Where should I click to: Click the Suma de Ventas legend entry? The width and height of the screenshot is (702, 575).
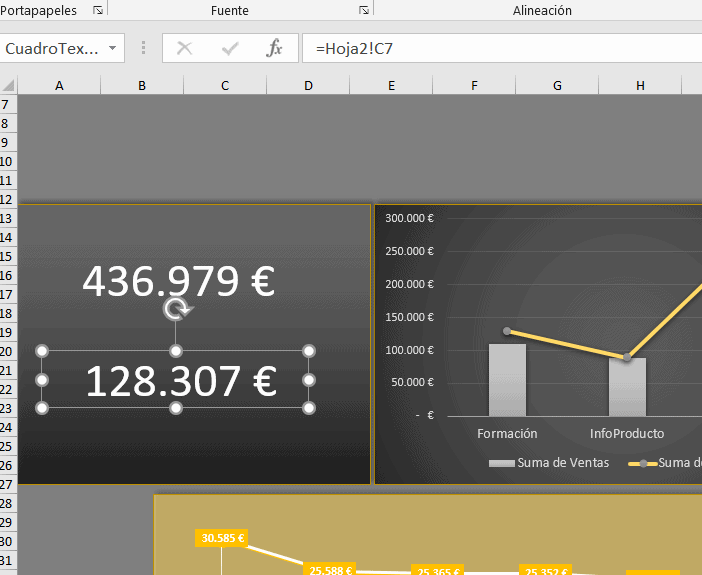549,463
